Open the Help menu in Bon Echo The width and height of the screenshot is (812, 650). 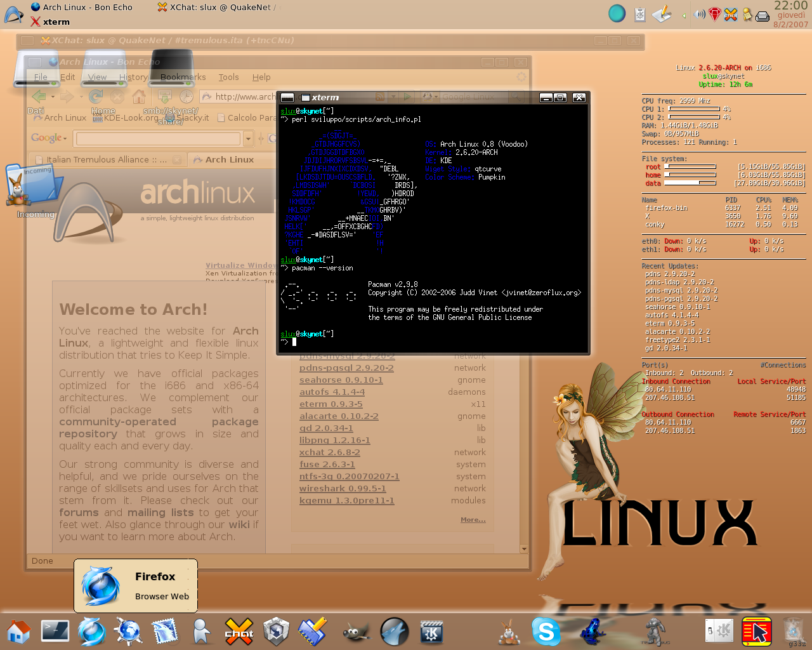261,77
